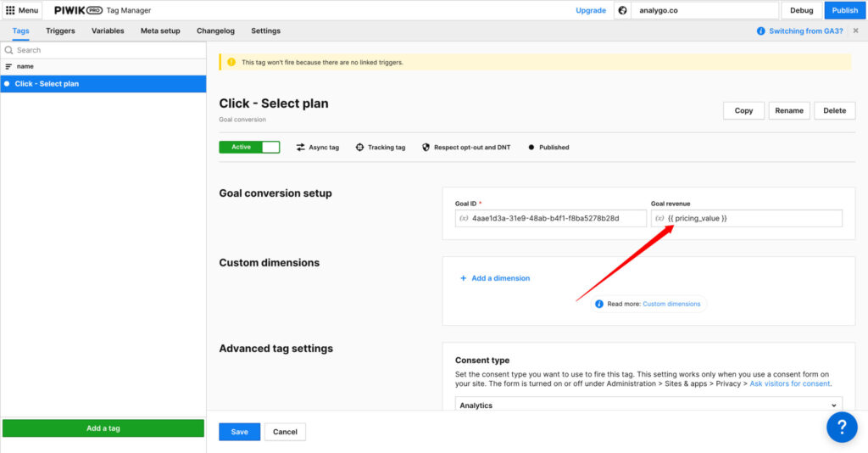Switch to the Triggers tab
Viewport: 868px width, 453px height.
(x=60, y=31)
